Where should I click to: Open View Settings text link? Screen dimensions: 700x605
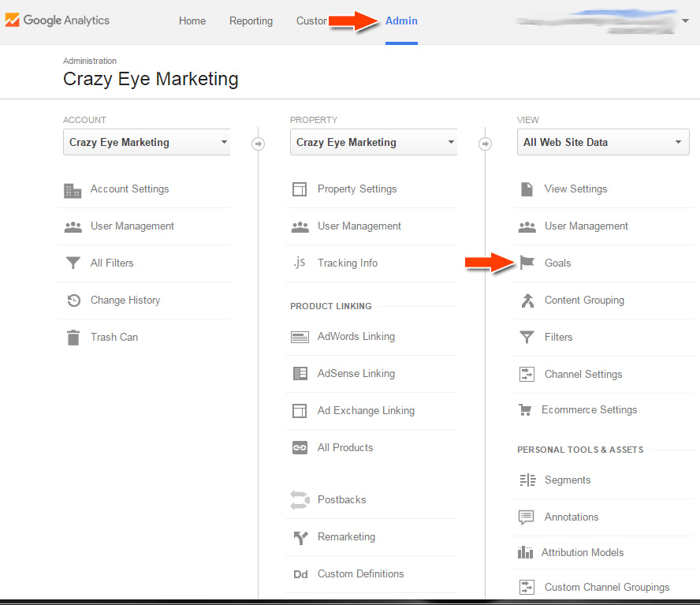576,189
